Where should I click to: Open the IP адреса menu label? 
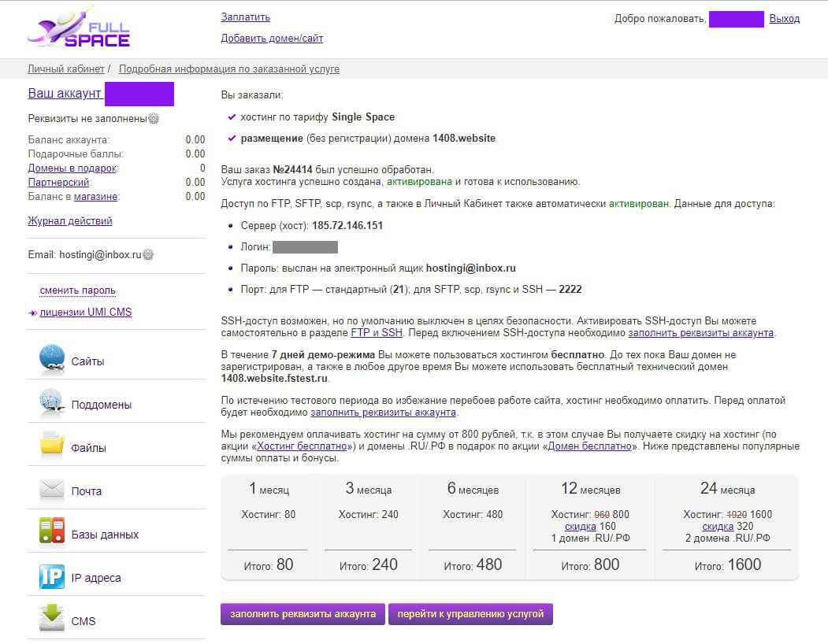[96, 578]
